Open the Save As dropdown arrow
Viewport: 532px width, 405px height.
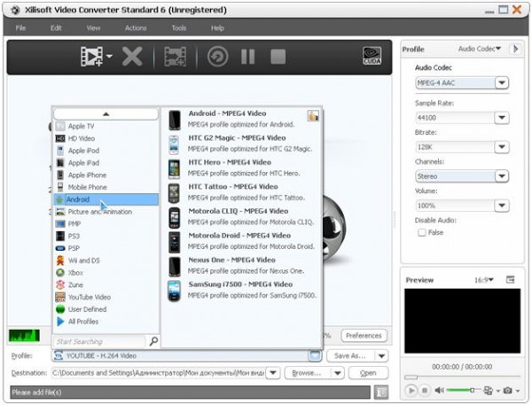tap(381, 356)
